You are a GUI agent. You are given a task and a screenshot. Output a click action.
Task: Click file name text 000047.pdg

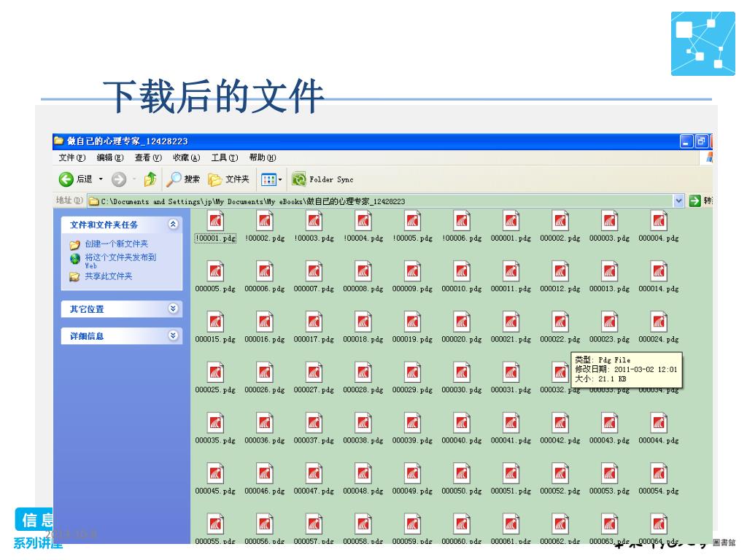314,491
